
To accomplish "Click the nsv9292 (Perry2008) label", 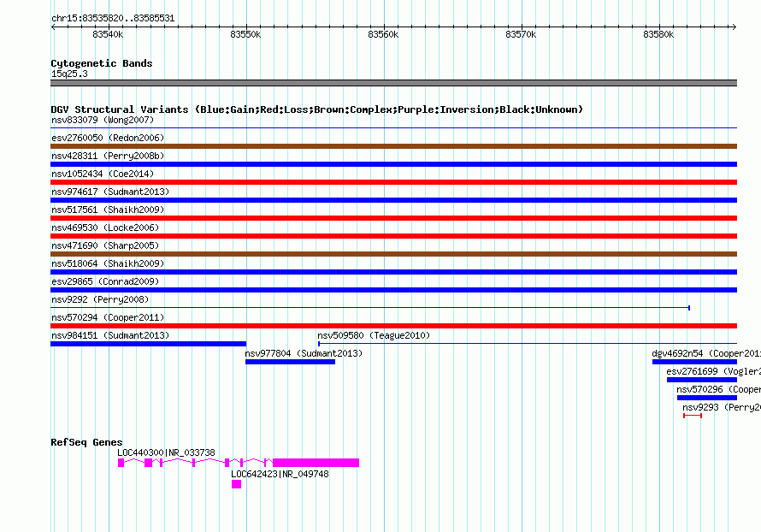I will click(100, 299).
